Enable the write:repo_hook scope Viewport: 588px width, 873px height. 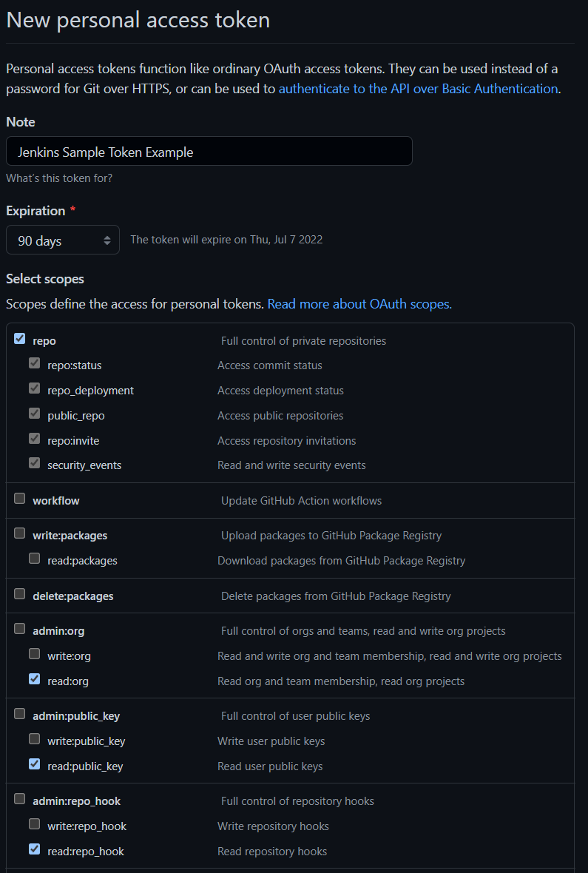point(35,823)
